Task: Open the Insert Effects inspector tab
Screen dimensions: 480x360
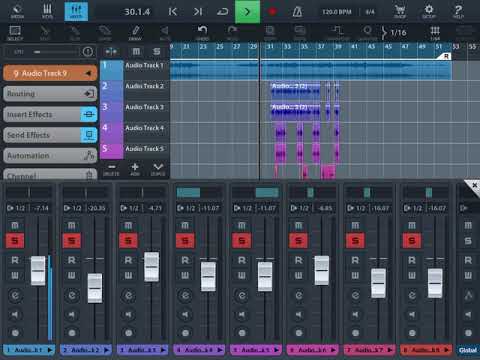Action: point(42,114)
